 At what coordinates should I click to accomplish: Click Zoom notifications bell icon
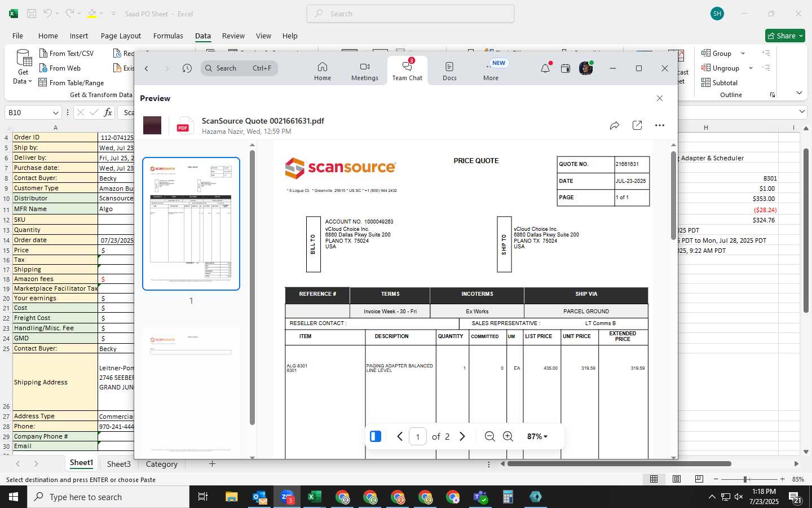[x=545, y=68]
